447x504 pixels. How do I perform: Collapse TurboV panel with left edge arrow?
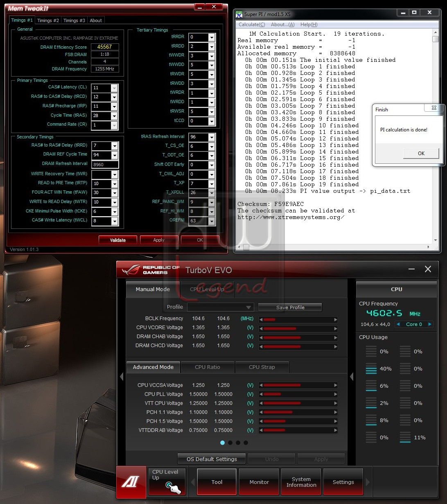[x=121, y=377]
